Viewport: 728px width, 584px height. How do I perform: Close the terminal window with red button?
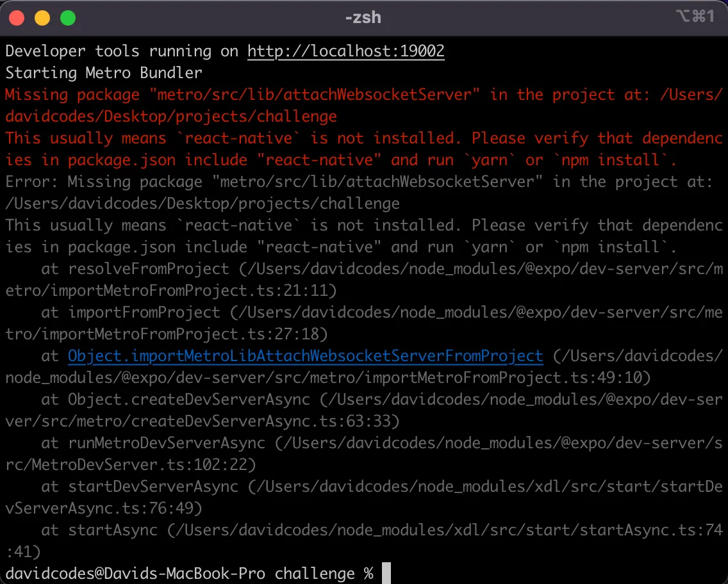(17, 18)
